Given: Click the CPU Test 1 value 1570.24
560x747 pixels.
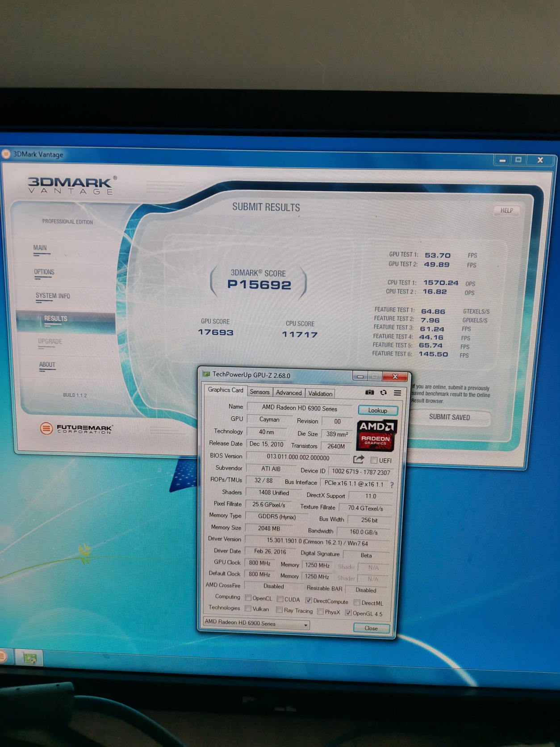Looking at the screenshot, I should [x=441, y=283].
